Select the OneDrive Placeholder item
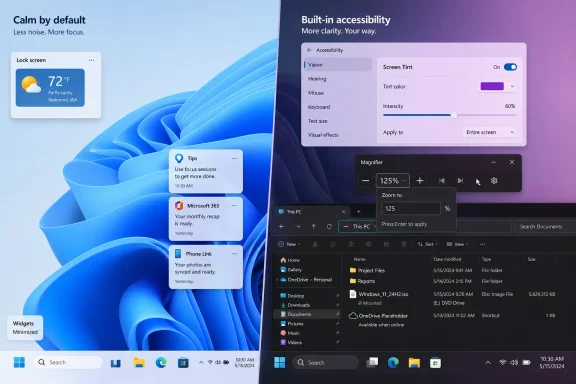This screenshot has height=384, width=576. point(378,316)
